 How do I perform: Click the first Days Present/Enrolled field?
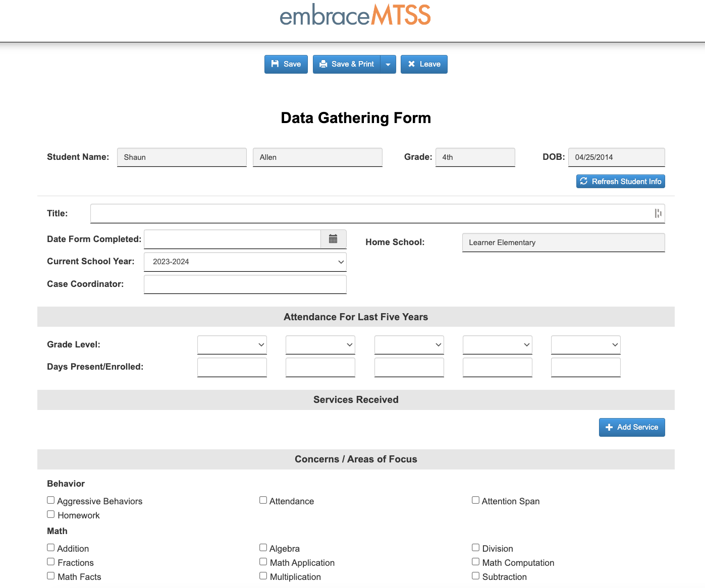pos(232,367)
